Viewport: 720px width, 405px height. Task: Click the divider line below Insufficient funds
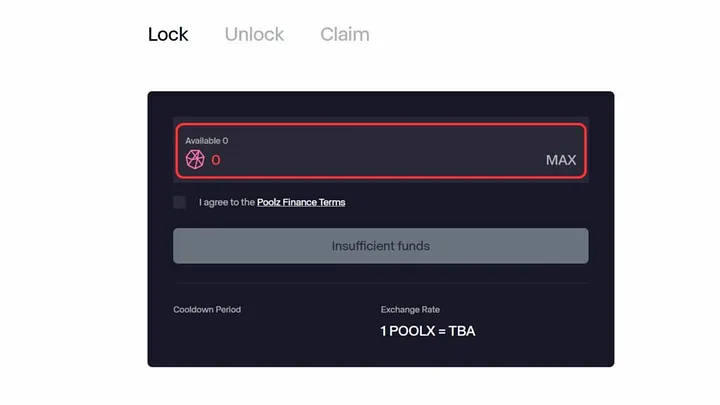[x=381, y=283]
